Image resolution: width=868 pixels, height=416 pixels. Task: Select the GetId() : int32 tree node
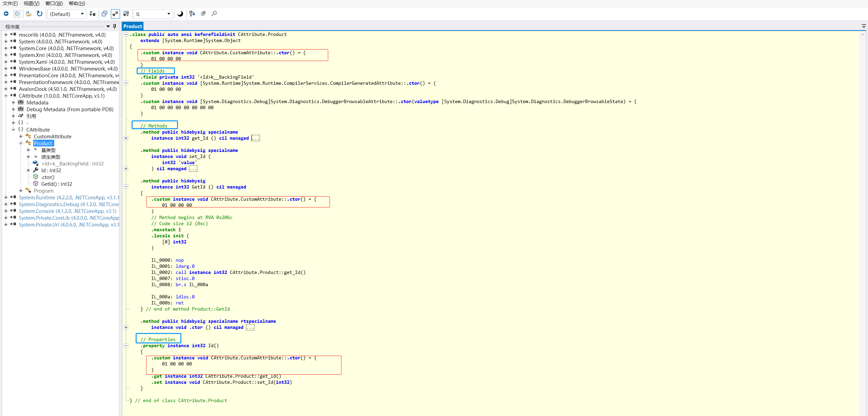57,184
